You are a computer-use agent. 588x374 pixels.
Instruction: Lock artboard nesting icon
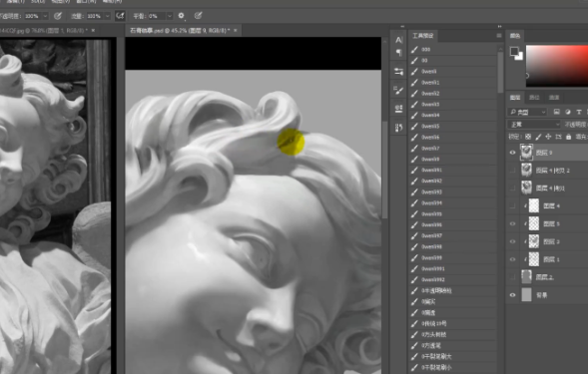coord(558,137)
